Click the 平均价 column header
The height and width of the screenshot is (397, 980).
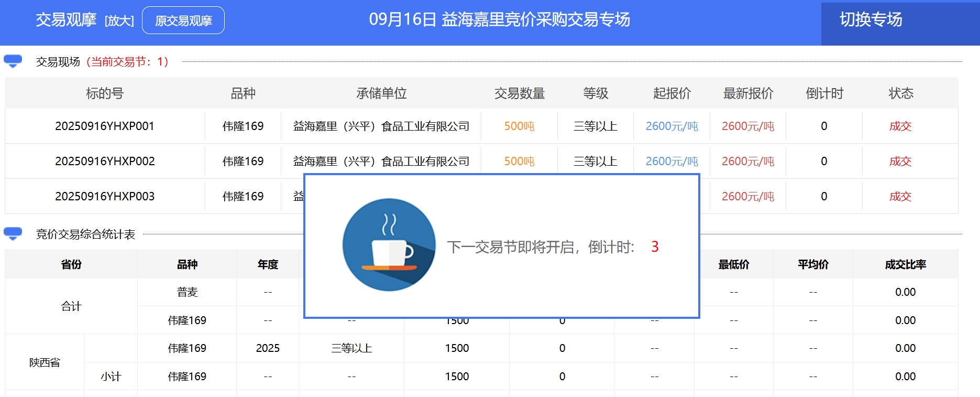[813, 264]
